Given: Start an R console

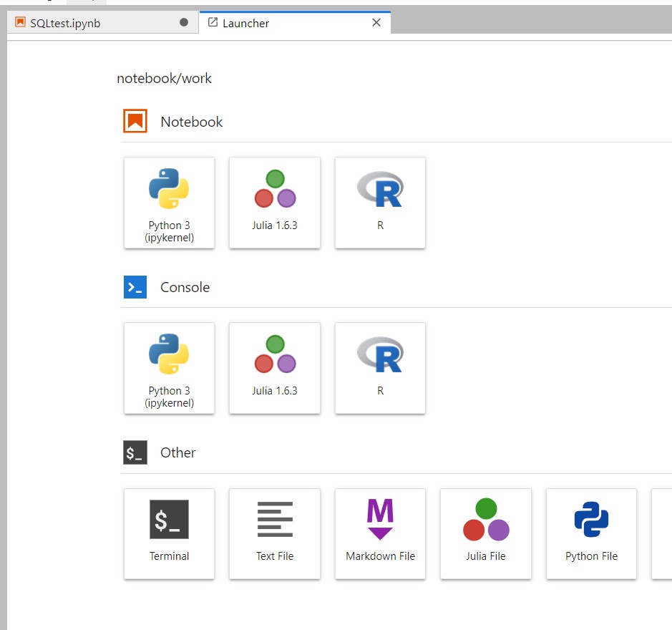Looking at the screenshot, I should tap(380, 368).
